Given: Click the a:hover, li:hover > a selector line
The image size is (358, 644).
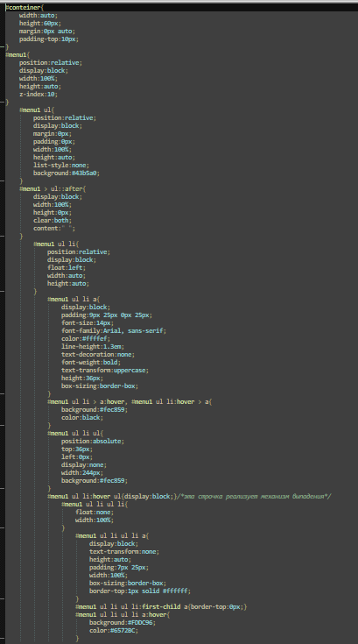Looking at the screenshot, I should point(130,401).
